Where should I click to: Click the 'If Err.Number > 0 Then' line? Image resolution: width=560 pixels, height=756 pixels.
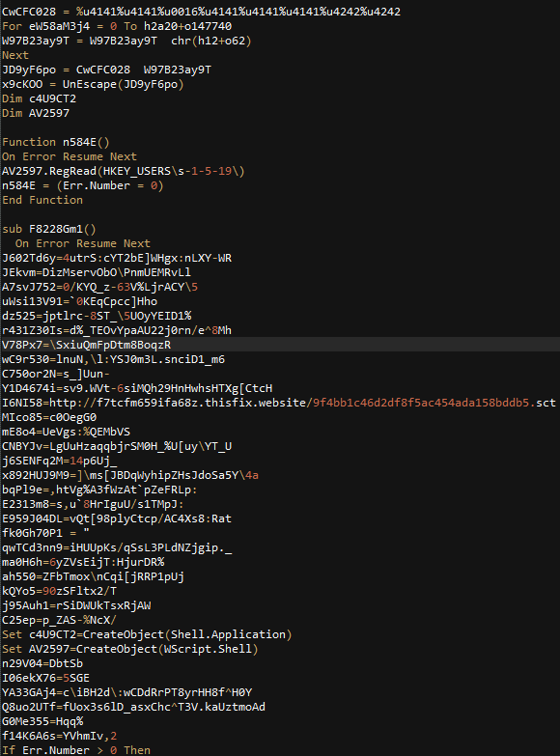pos(76,750)
